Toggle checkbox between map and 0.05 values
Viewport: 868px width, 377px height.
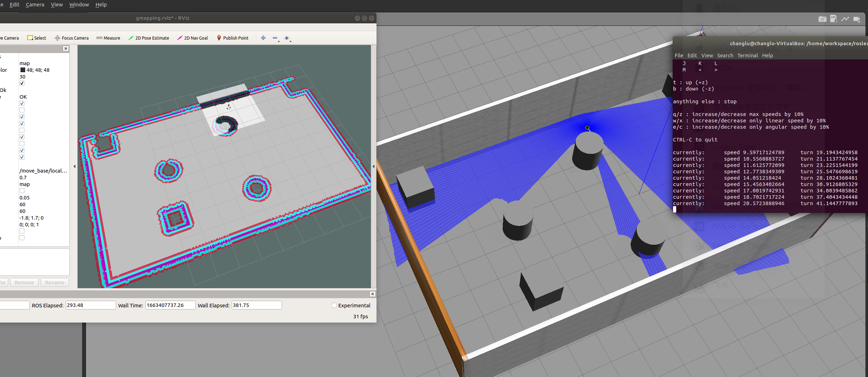tap(22, 191)
